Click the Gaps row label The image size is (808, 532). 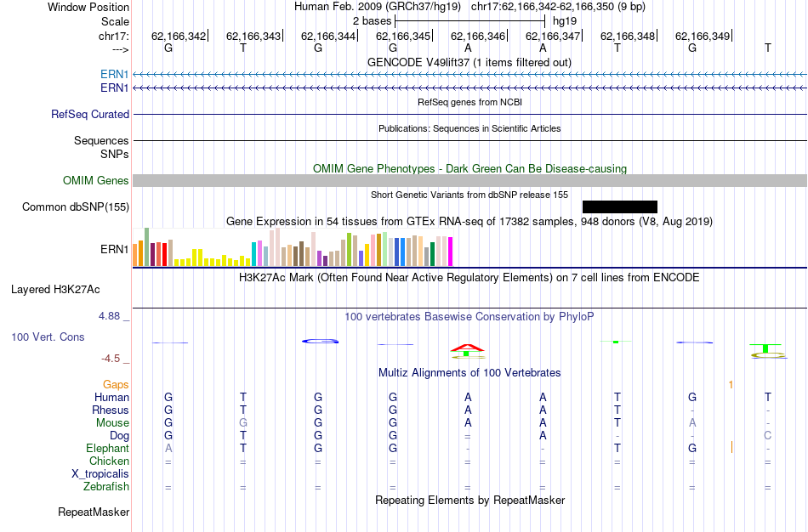116,385
